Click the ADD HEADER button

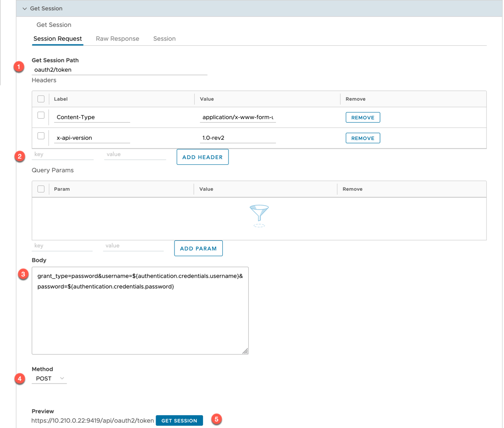point(203,157)
